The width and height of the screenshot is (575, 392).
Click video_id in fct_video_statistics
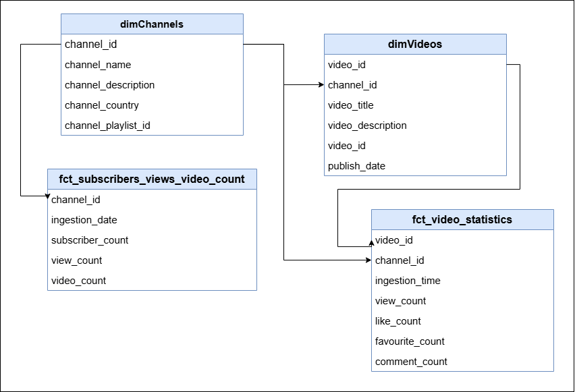tap(462, 240)
